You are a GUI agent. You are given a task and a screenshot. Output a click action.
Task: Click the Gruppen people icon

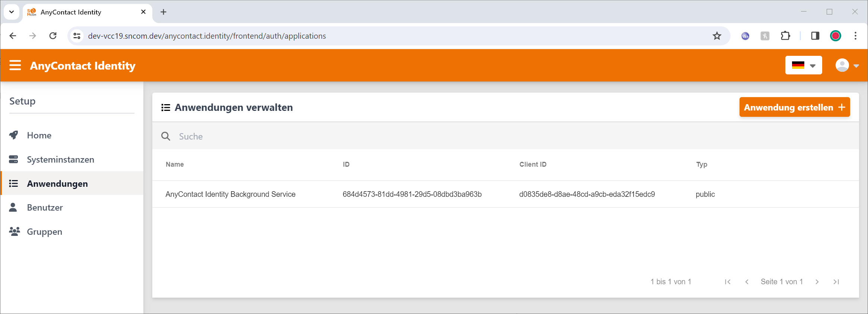(14, 231)
